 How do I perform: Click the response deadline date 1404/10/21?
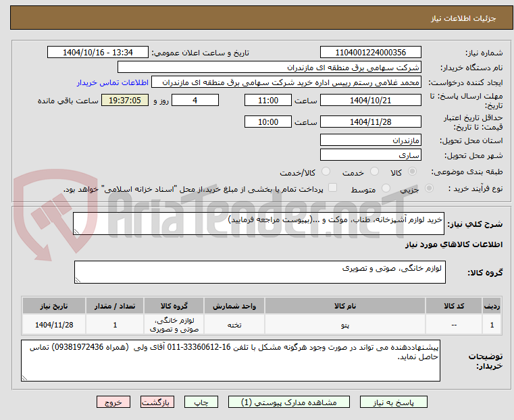click(x=370, y=100)
